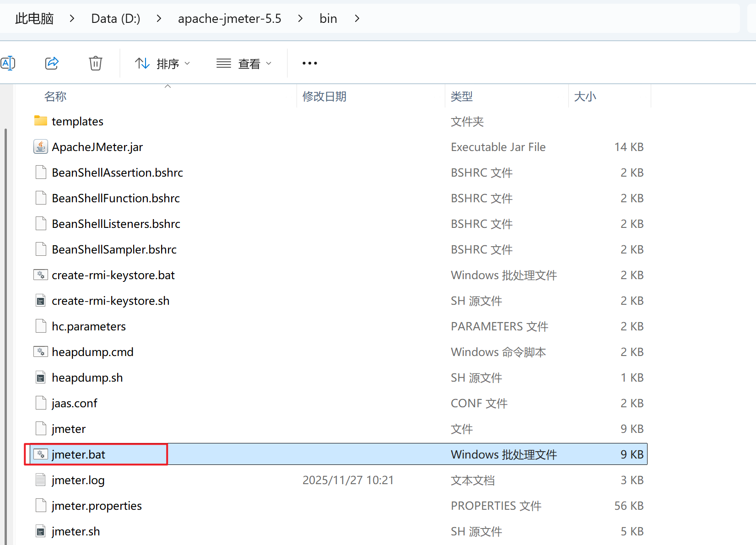This screenshot has height=545, width=756.
Task: Click the create-rmi-keystore.bat batch icon
Action: pyautogui.click(x=41, y=275)
